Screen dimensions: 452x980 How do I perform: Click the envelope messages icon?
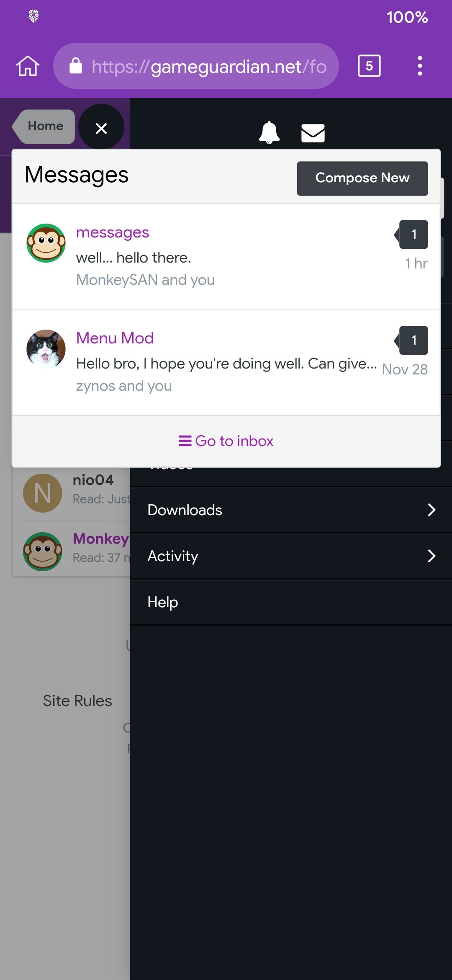point(313,133)
